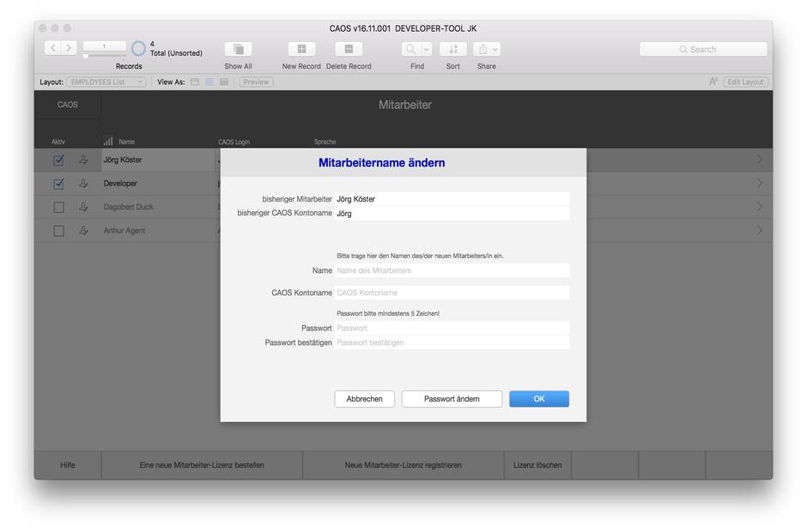Click the CAOS tab in header

click(x=68, y=105)
